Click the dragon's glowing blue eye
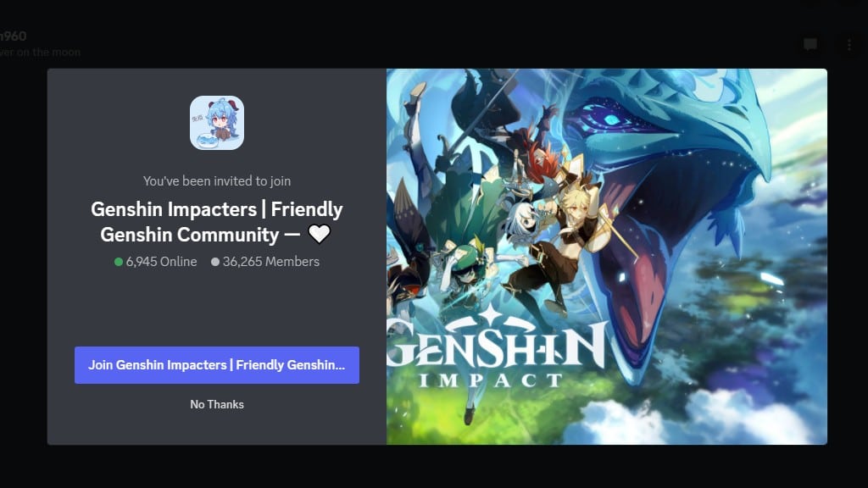868x488 pixels. point(609,119)
